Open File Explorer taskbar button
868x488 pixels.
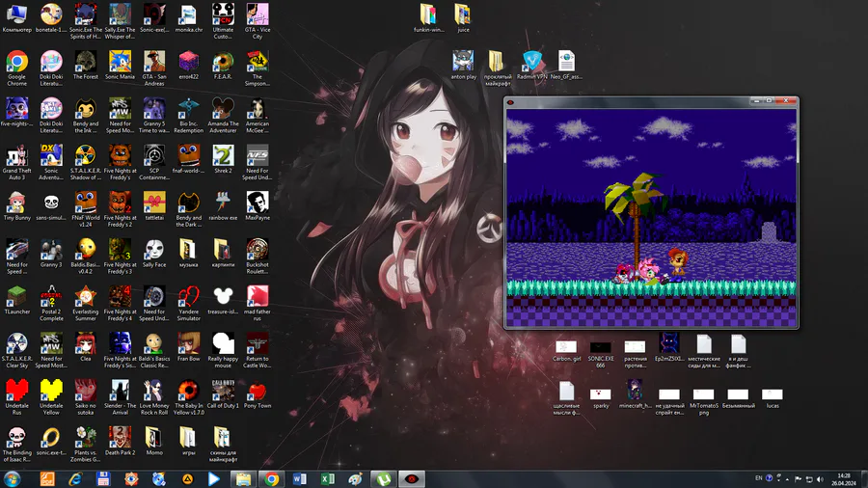(x=243, y=479)
